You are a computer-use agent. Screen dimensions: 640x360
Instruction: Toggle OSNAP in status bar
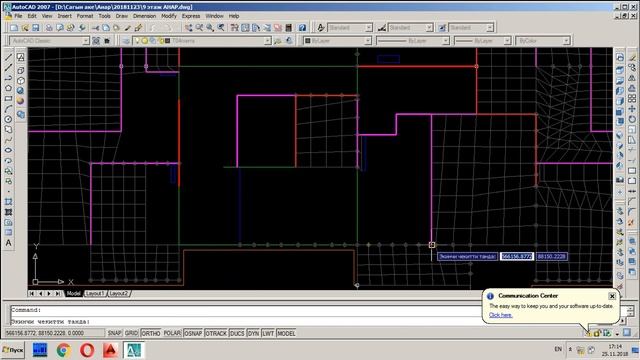pos(193,333)
